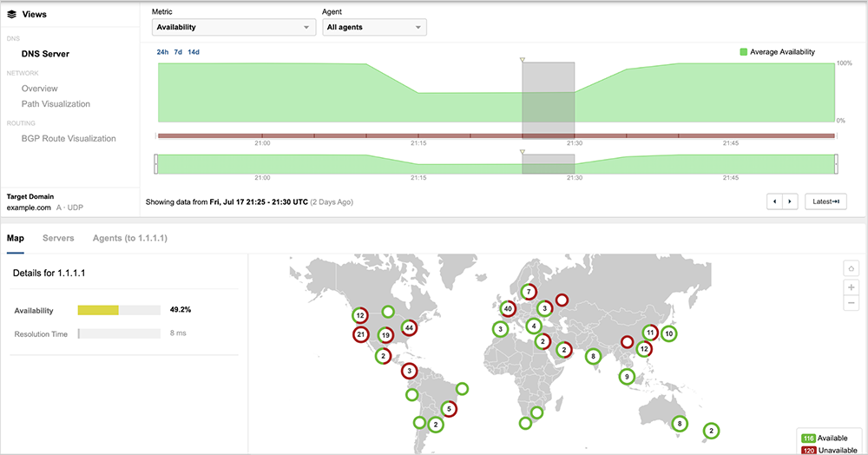The image size is (868, 455).
Task: Toggle the Available agents legend filter
Action: point(807,439)
